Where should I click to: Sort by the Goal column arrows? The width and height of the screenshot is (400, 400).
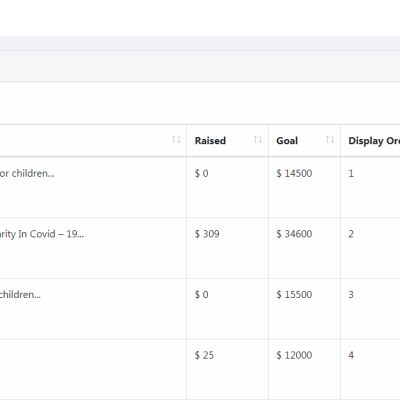(330, 140)
